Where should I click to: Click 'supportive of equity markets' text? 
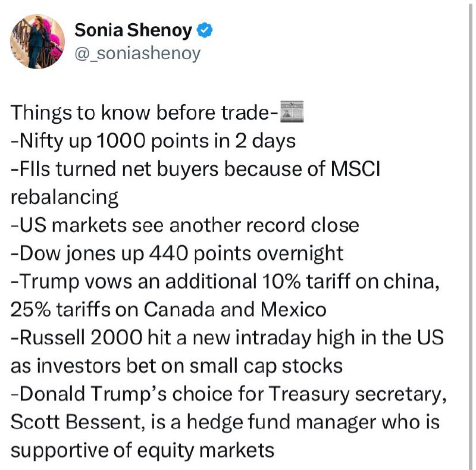(x=142, y=450)
